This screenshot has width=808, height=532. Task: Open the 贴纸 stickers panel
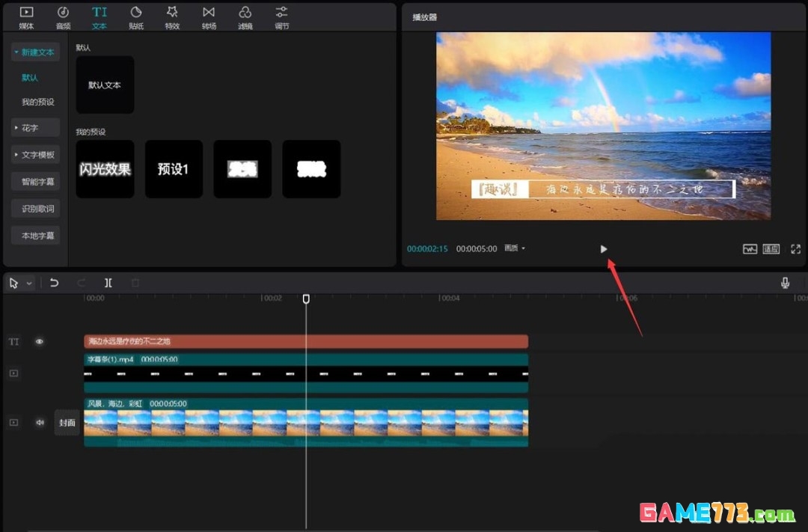(x=136, y=17)
